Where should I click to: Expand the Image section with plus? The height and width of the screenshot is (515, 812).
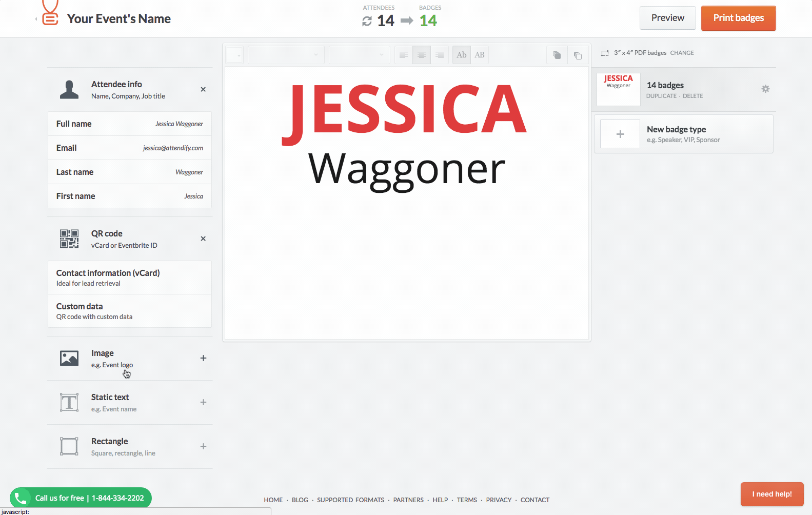tap(203, 358)
